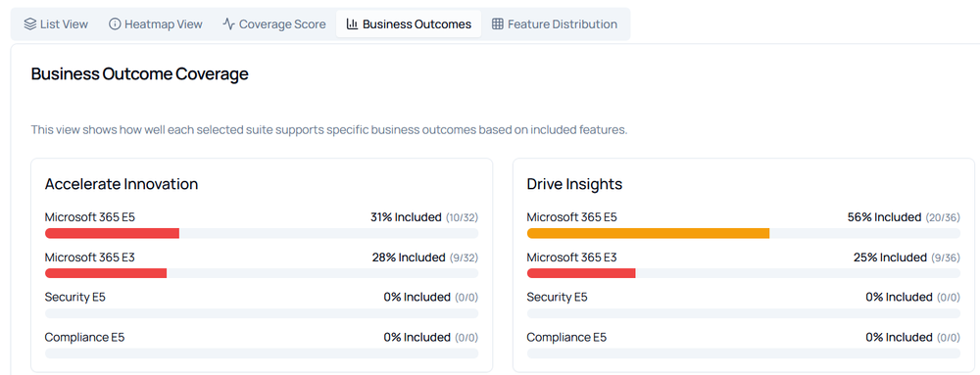Viewport: 980px width, 375px height.
Task: Click the Drive Insights card title
Action: click(x=574, y=184)
